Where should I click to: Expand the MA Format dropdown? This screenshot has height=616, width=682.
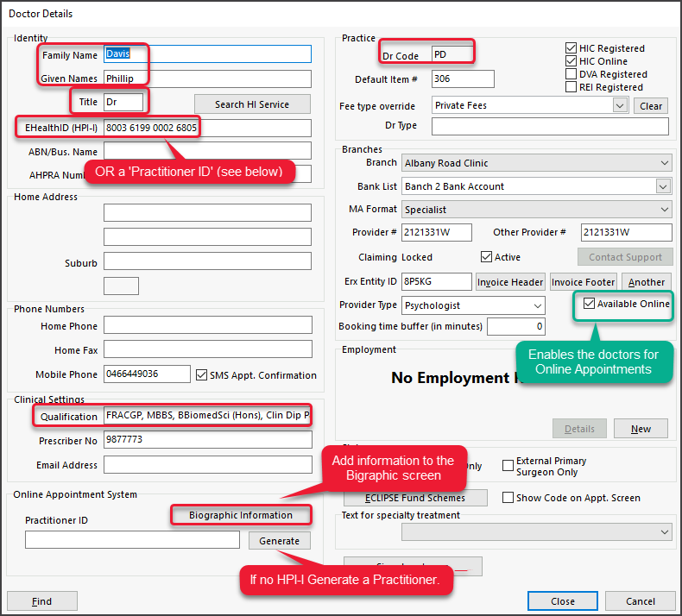coord(664,210)
